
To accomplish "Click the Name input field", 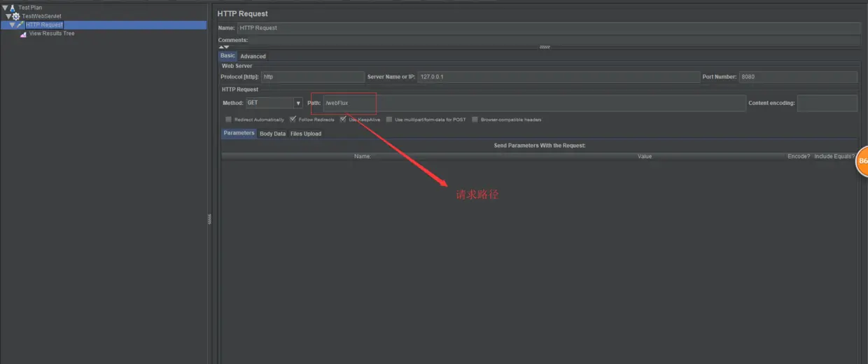I will [x=549, y=28].
